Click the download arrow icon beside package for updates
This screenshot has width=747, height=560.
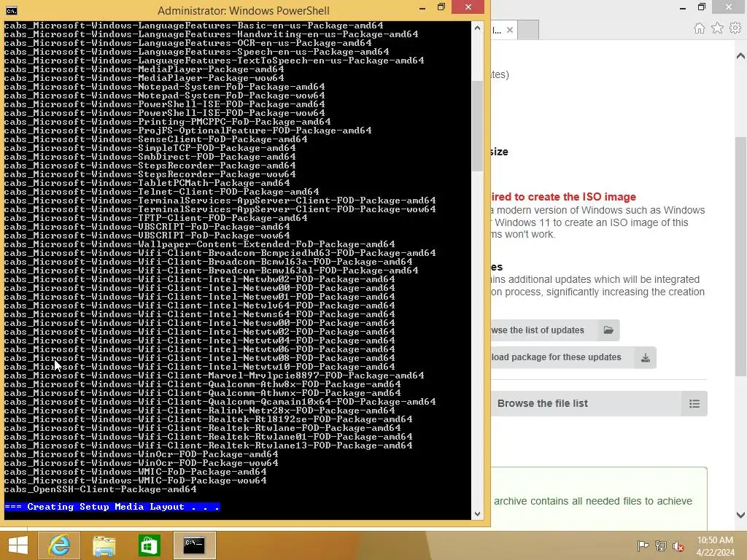(645, 357)
